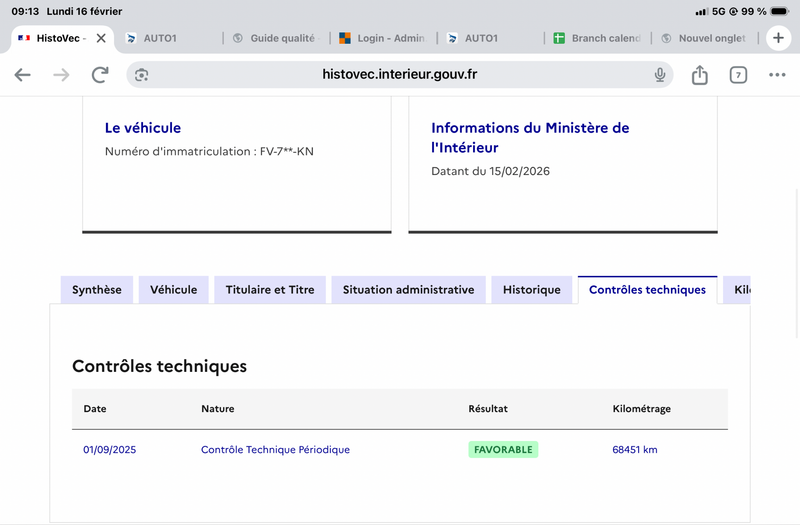Screen dimensions: 800x525
Task: Tap the site settings icon in address bar
Action: point(142,75)
